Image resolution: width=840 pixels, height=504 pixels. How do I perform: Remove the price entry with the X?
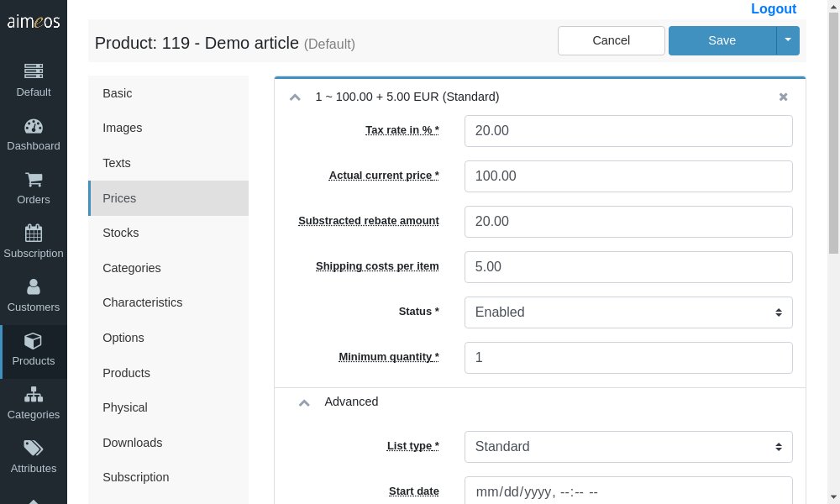coord(783,97)
